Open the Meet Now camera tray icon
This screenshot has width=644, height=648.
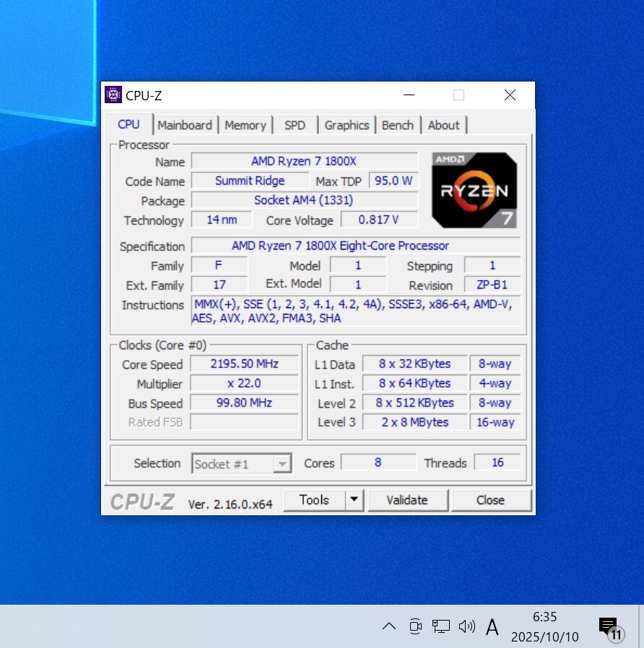click(415, 626)
